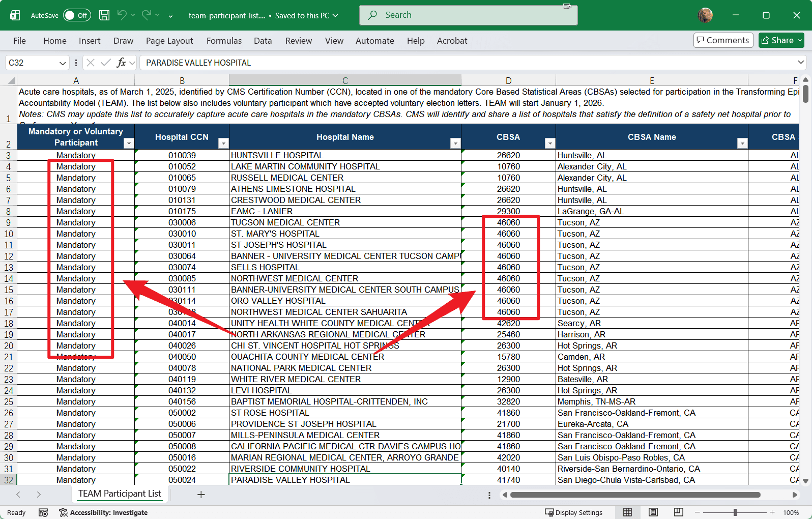Switch to the Insert tab

(90, 41)
